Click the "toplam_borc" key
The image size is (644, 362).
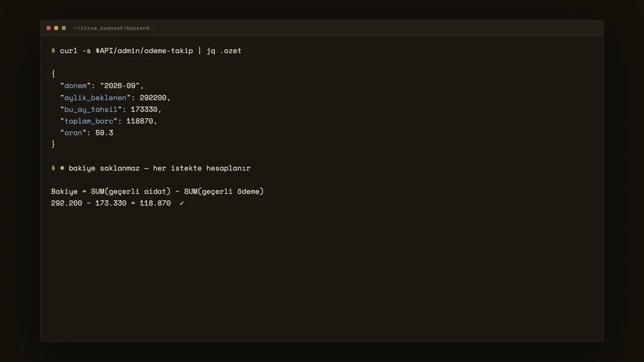pyautogui.click(x=89, y=121)
